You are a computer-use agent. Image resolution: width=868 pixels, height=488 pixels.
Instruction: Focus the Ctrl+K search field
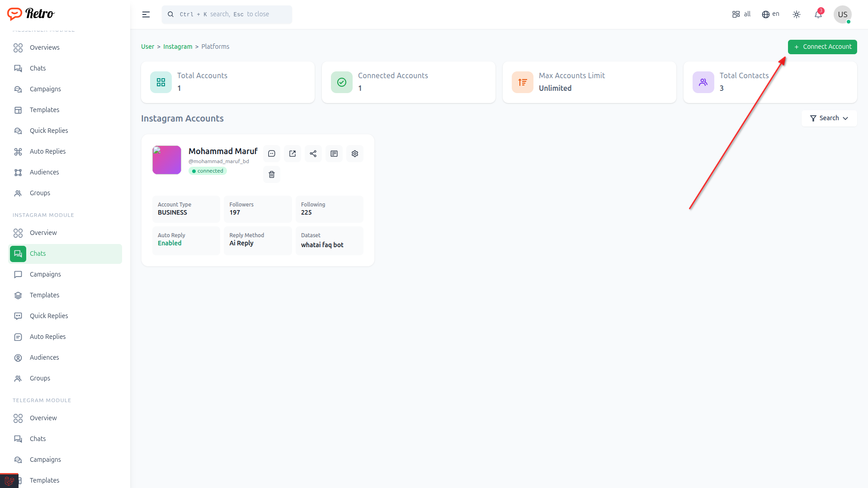(x=227, y=14)
